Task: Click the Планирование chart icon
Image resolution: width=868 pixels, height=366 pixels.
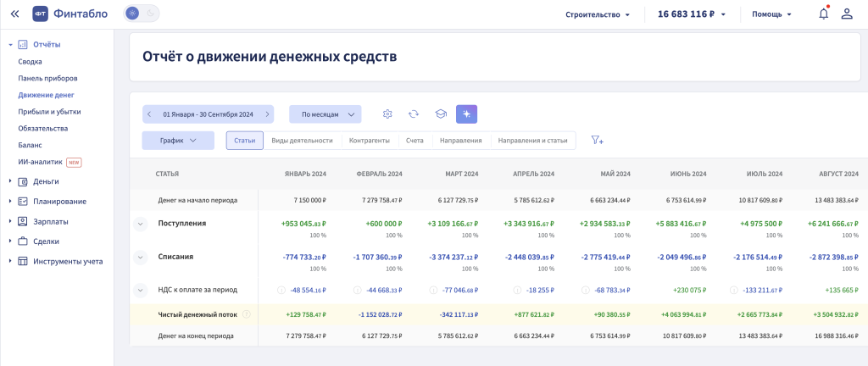Action: click(23, 202)
